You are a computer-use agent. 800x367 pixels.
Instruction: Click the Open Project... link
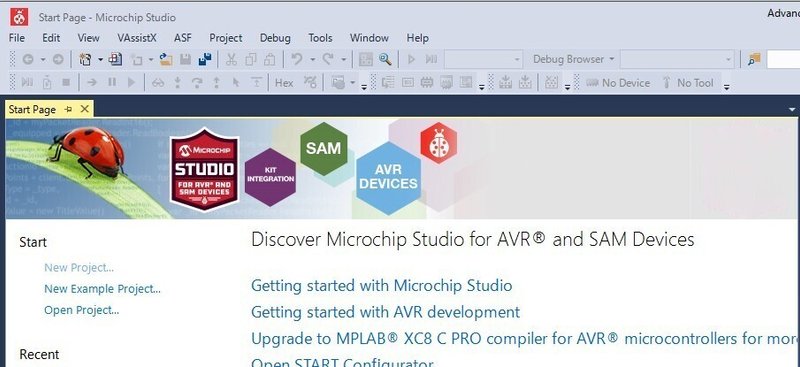[x=82, y=310]
